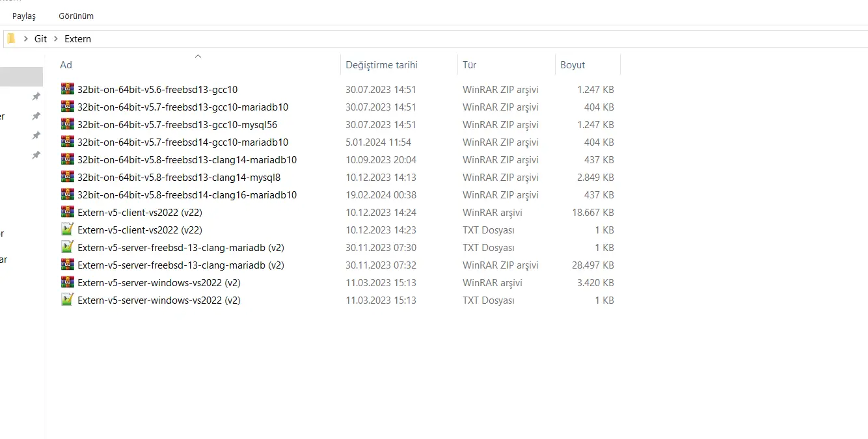Sort by the Değiştirme tarihi column header
868x439 pixels.
[381, 65]
